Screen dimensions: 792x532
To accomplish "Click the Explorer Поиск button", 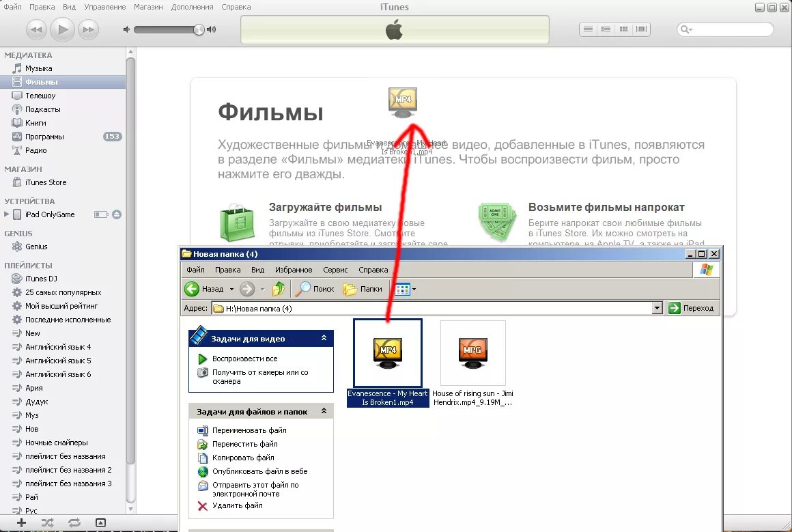I will point(315,289).
